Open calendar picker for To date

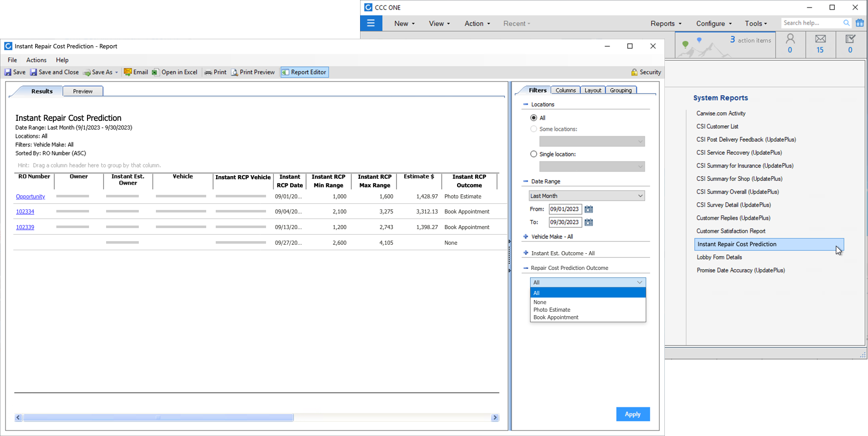point(589,223)
